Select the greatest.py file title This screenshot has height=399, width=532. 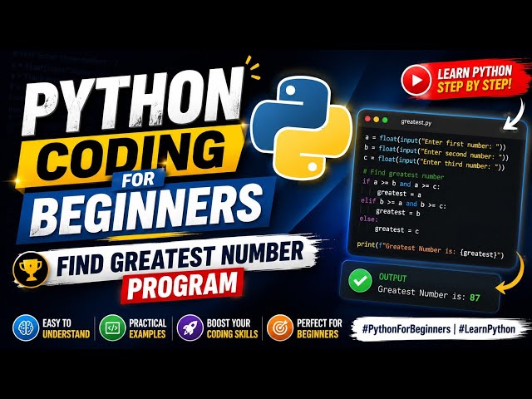(x=416, y=122)
